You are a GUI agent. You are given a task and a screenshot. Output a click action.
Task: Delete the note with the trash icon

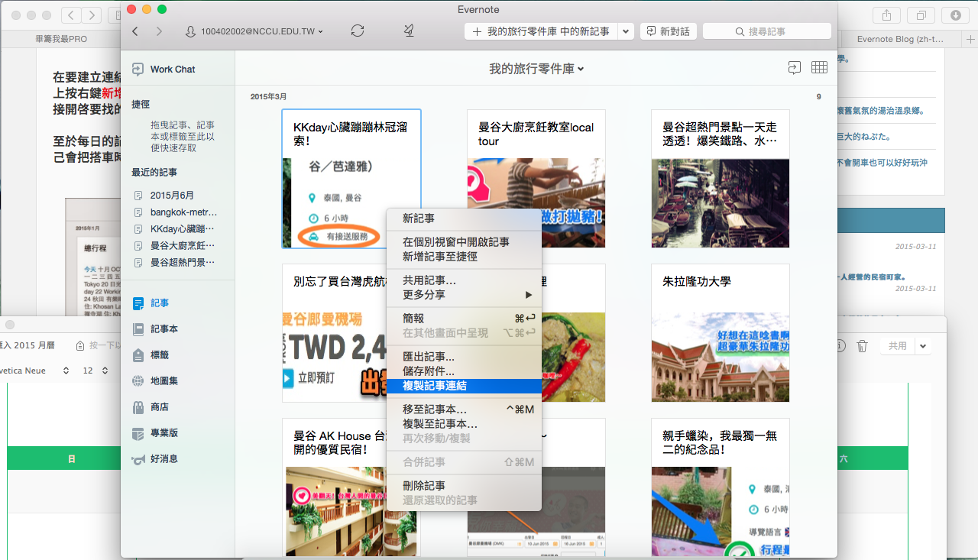(x=862, y=346)
